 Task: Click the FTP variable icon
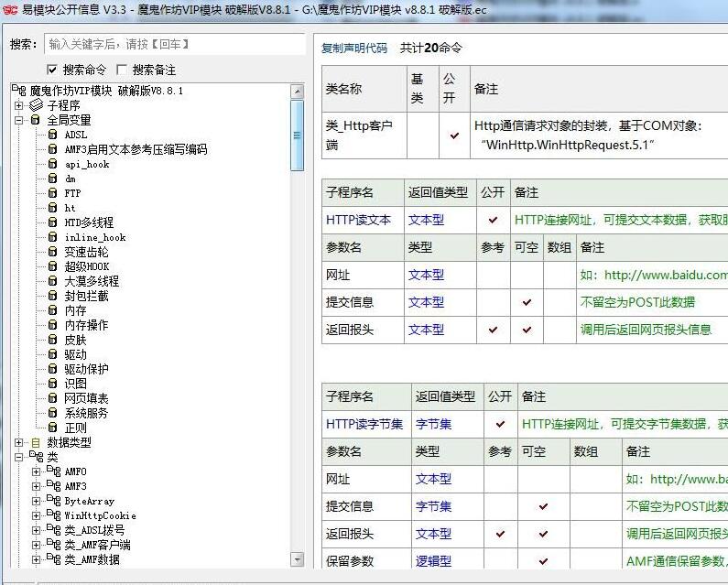pyautogui.click(x=52, y=193)
